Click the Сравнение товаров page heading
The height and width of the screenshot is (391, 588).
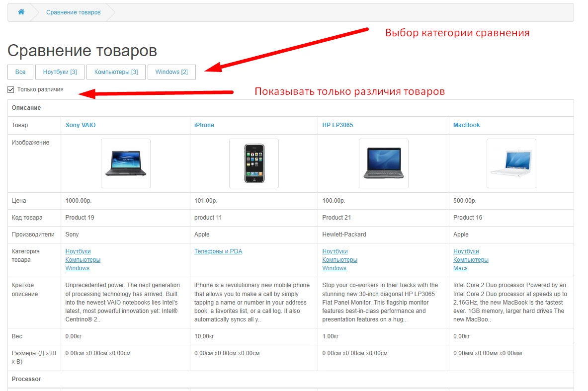82,51
